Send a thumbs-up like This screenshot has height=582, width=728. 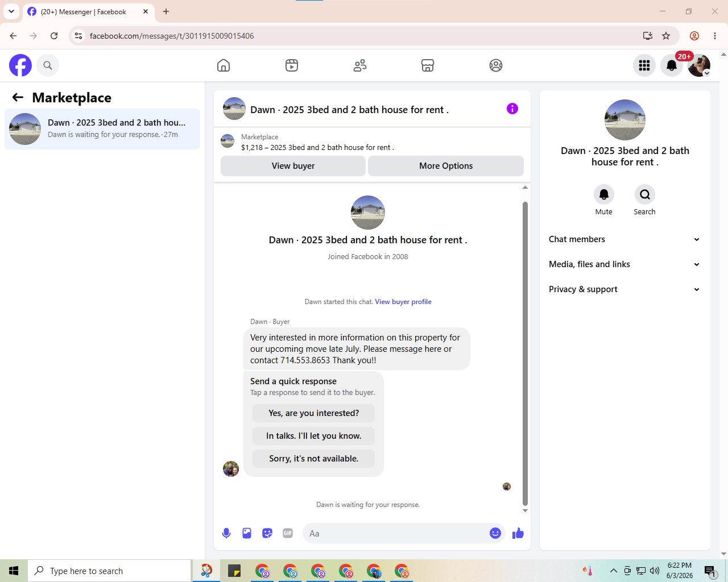(x=518, y=533)
